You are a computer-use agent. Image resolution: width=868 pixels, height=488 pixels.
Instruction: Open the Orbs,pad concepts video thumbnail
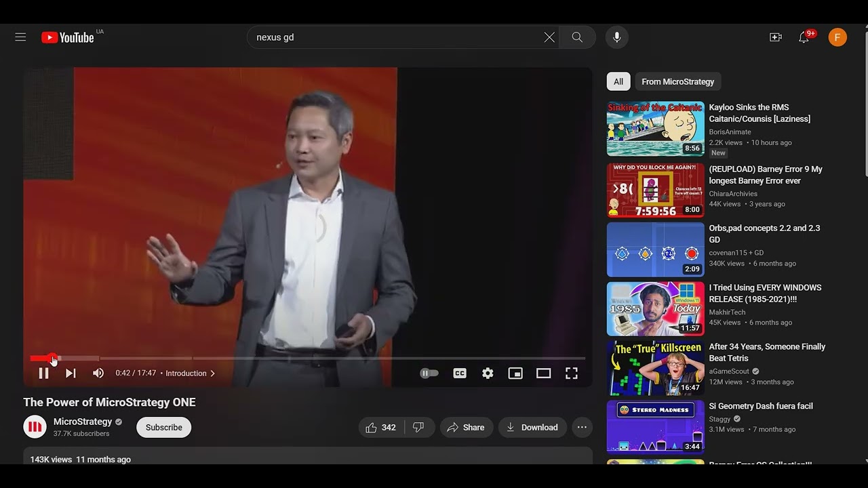click(x=656, y=249)
